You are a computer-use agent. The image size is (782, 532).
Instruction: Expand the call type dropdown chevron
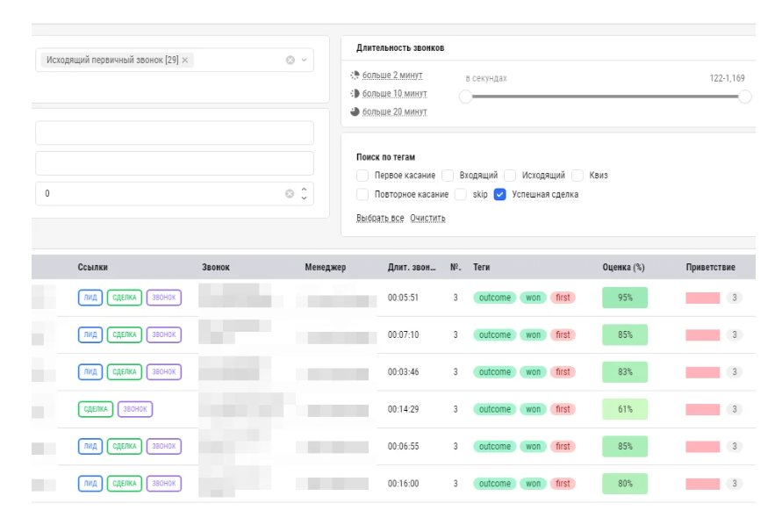(x=304, y=60)
